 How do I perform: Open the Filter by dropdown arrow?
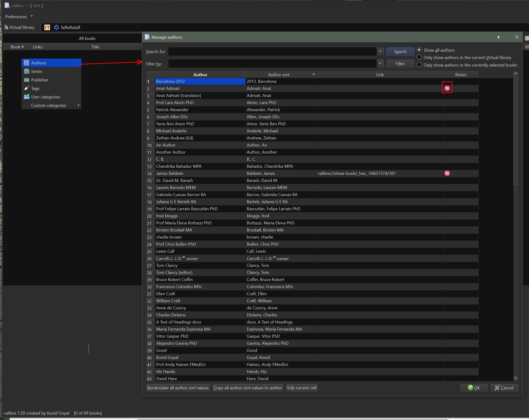[x=380, y=63]
